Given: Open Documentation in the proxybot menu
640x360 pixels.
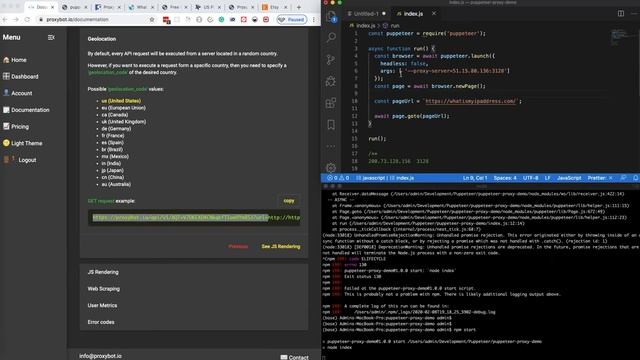Looking at the screenshot, I should pyautogui.click(x=26, y=110).
